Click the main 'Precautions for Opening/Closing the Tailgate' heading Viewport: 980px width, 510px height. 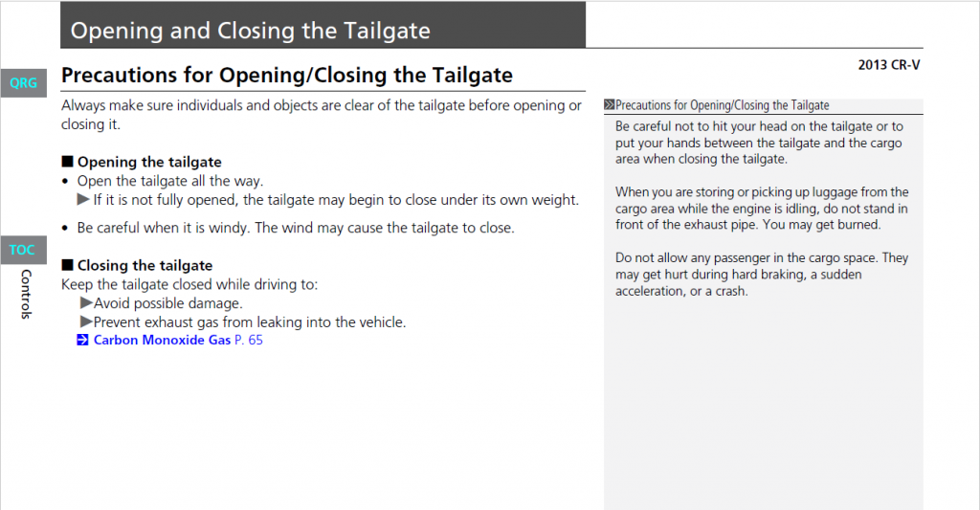[286, 76]
